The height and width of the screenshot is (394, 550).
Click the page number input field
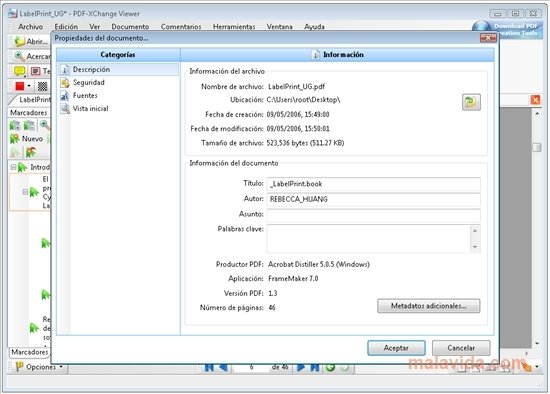coord(251,367)
